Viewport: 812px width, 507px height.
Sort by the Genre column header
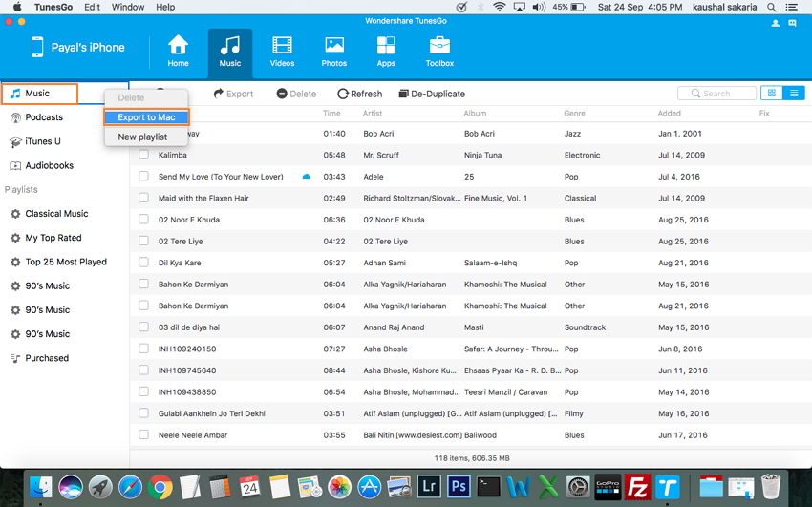[x=574, y=114]
